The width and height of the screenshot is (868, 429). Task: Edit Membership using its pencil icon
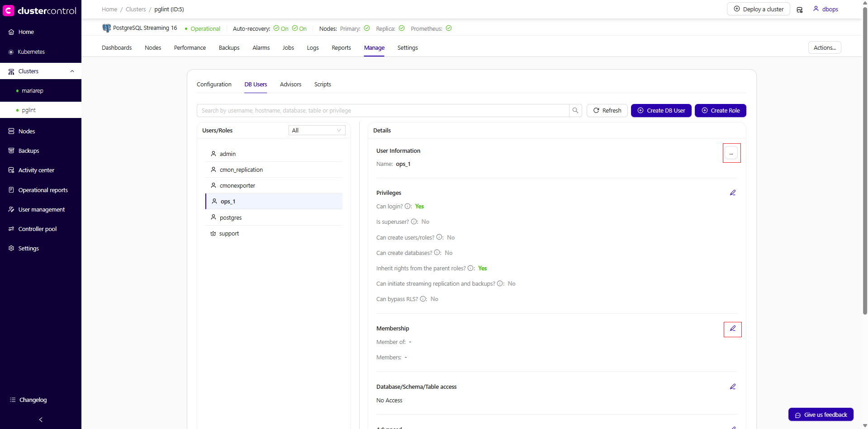[x=732, y=329]
